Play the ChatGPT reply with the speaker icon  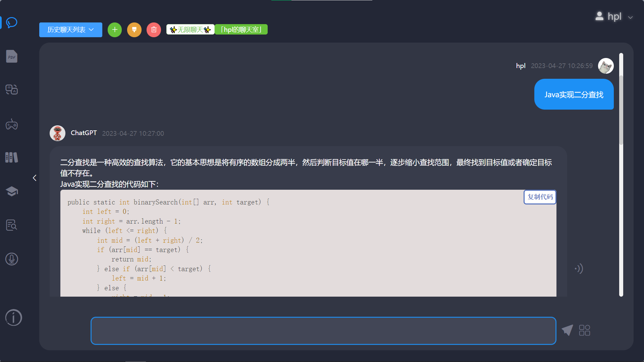(x=579, y=269)
